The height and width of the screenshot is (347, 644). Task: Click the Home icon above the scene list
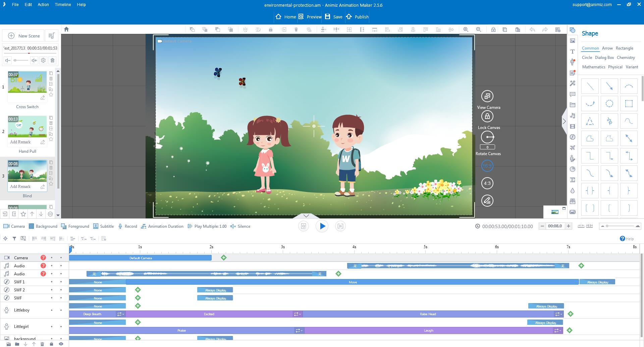(66, 29)
